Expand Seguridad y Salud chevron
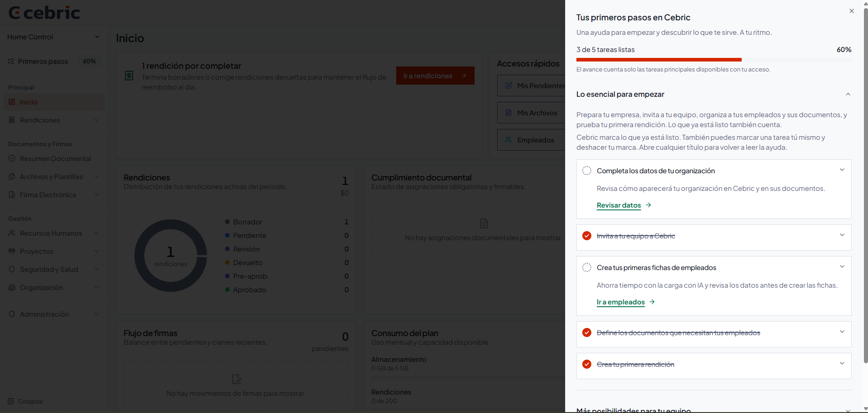The image size is (868, 413). [x=96, y=269]
